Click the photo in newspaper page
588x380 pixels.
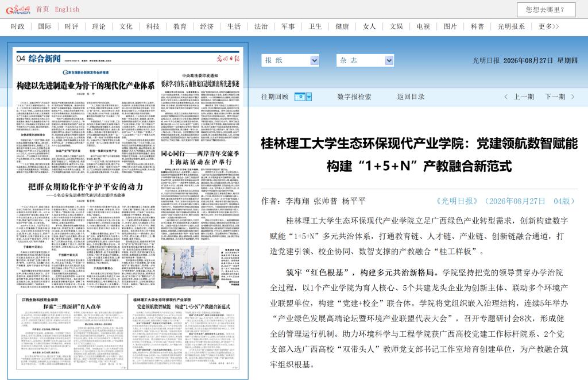190,267
